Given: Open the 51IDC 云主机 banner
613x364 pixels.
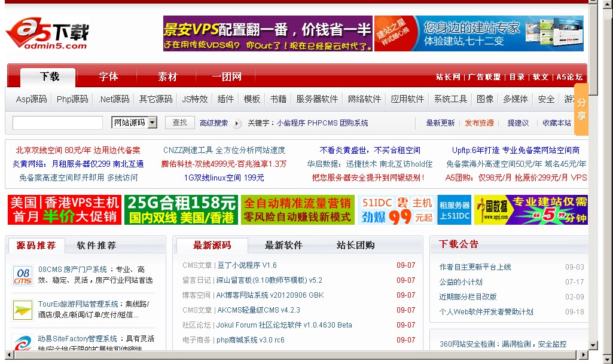Looking at the screenshot, I should [414, 210].
